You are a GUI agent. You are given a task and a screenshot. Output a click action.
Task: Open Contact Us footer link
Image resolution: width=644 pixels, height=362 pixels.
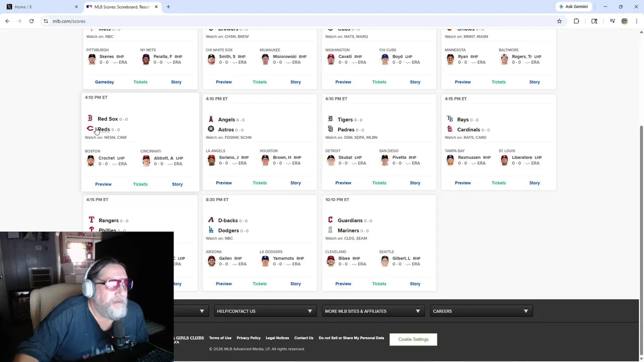coord(304,338)
